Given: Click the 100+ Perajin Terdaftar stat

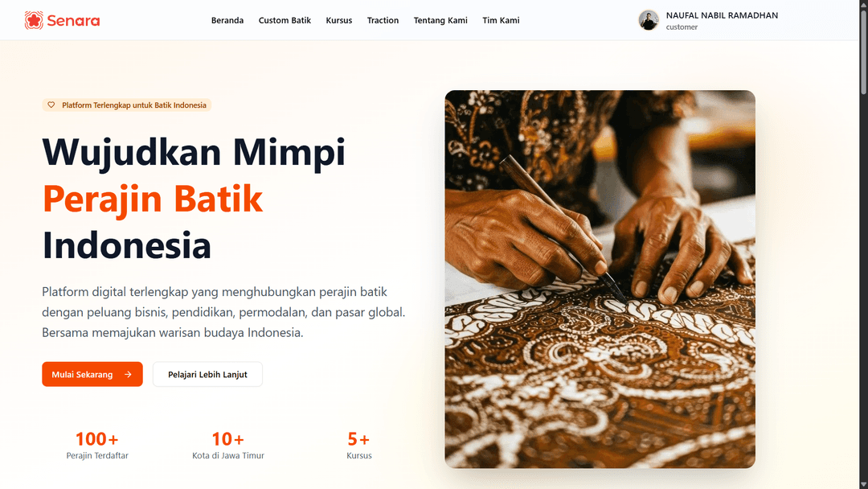Looking at the screenshot, I should click(x=97, y=446).
